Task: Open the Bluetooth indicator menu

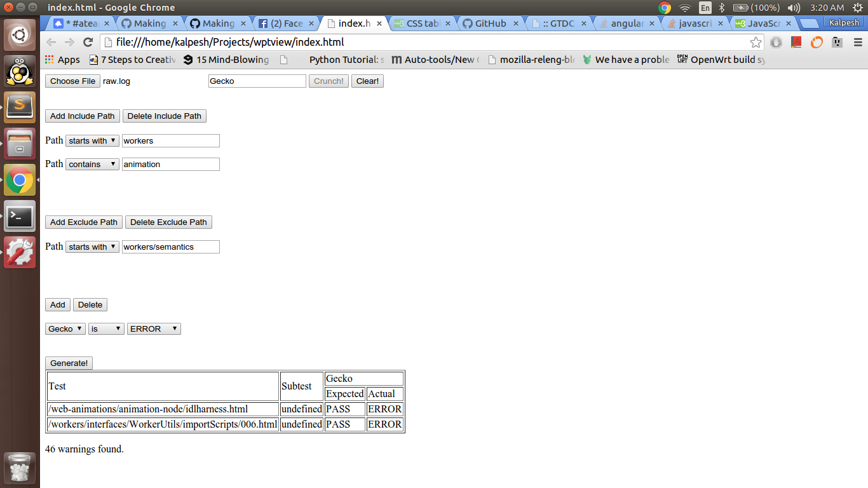Action: [x=721, y=8]
